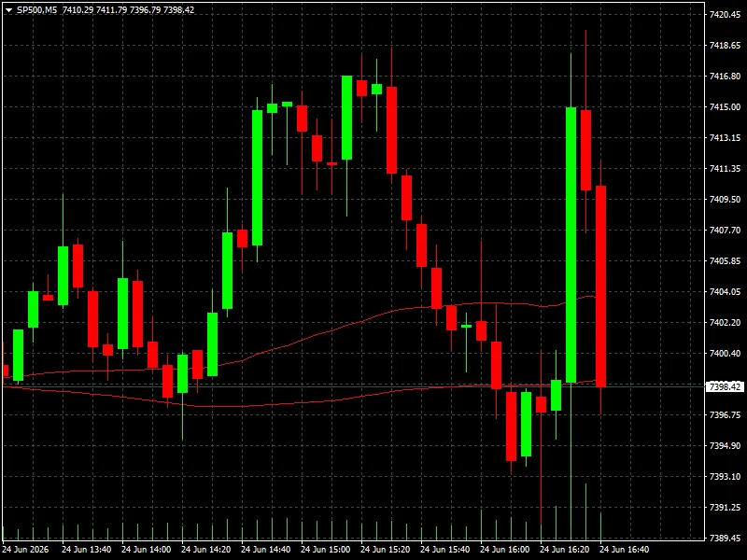
Task: Click the 24 Jun 2026 date label
Action: pos(26,550)
